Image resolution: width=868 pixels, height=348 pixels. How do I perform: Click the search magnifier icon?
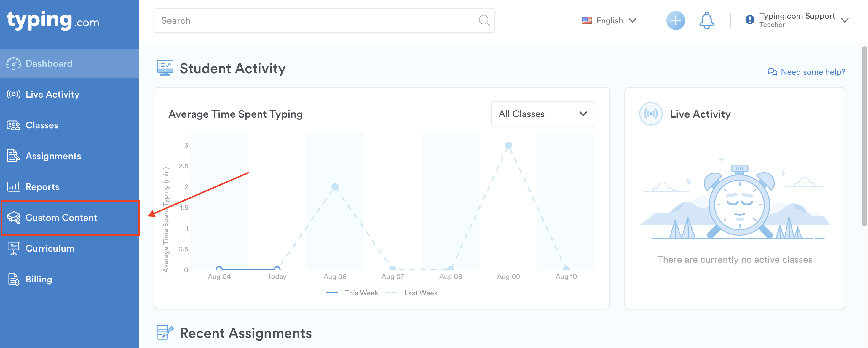[484, 20]
